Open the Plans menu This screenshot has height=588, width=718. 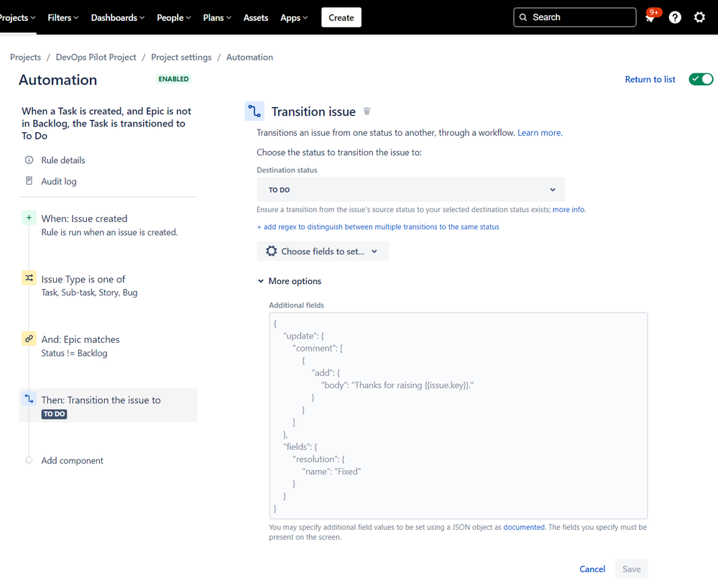[217, 17]
